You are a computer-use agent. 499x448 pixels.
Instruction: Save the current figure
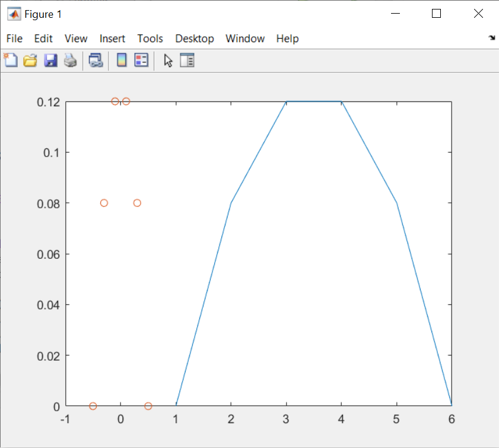click(x=50, y=60)
